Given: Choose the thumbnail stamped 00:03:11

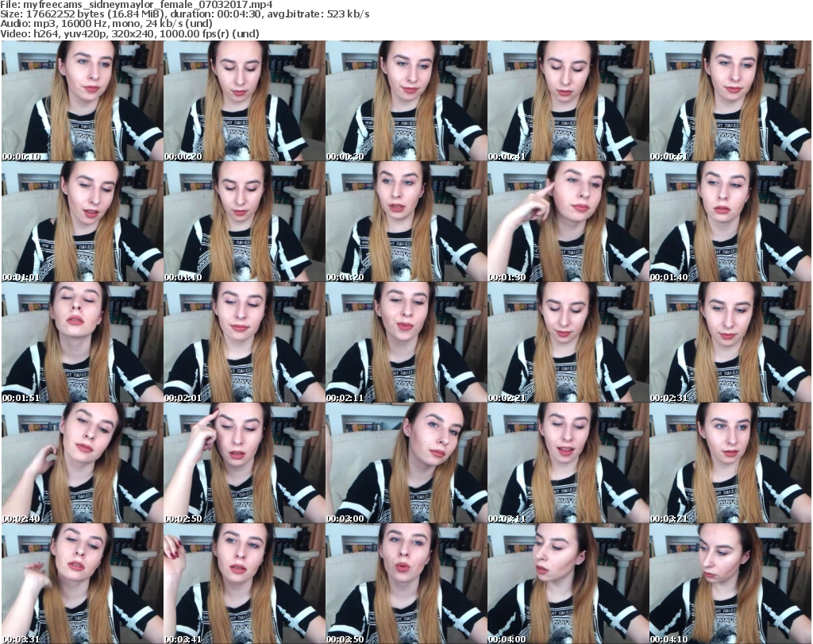Looking at the screenshot, I should (568, 463).
